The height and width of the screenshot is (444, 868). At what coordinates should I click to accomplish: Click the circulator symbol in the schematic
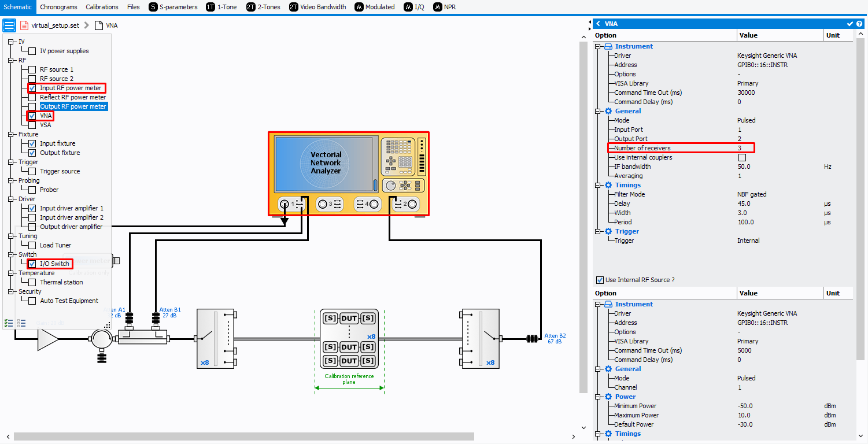(x=102, y=339)
